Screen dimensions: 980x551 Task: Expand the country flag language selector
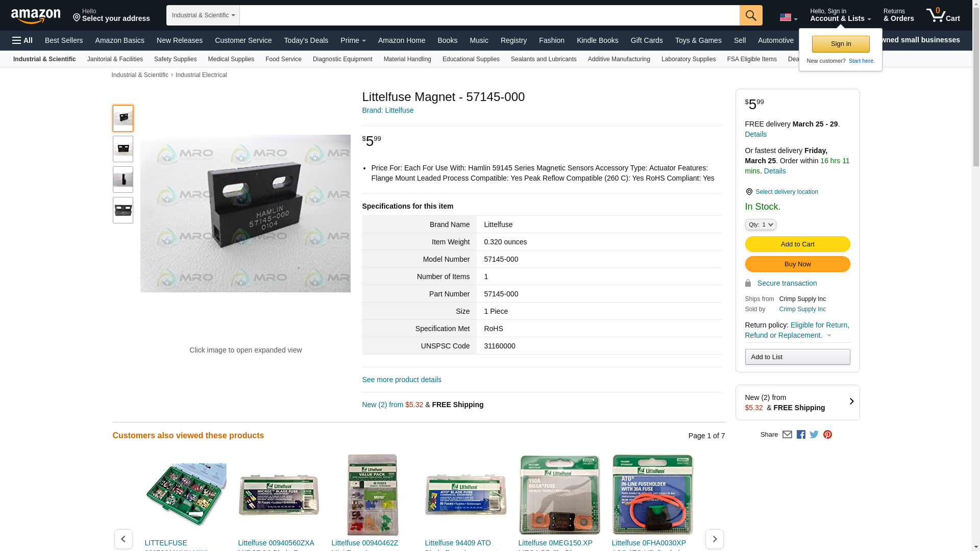788,18
